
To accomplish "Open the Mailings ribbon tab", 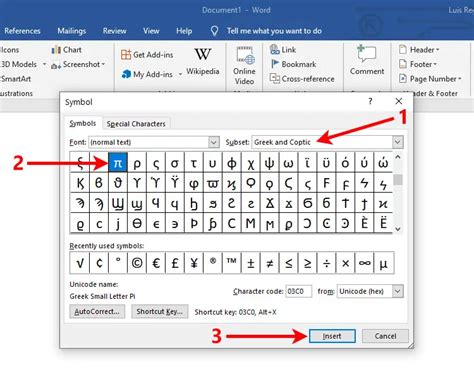I will tap(72, 31).
